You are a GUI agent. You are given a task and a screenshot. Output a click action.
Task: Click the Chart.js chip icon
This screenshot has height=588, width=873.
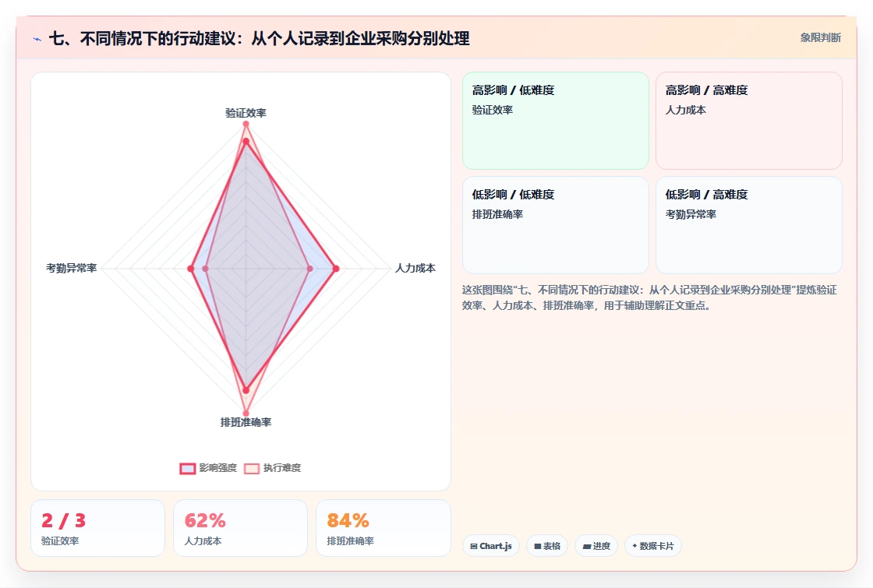click(x=474, y=546)
